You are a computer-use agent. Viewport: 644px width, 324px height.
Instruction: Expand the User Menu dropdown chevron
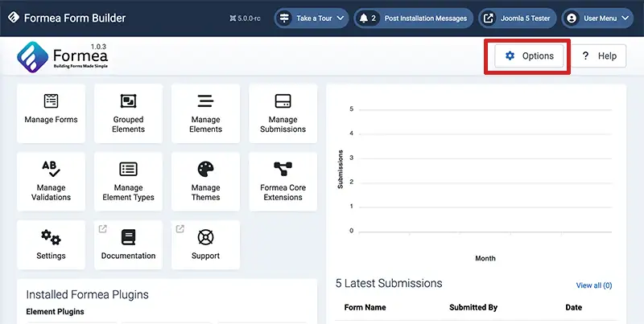625,18
